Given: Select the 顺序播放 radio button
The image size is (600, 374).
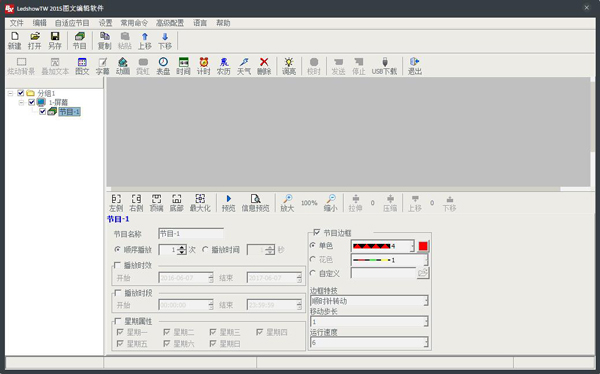Looking at the screenshot, I should pos(117,249).
